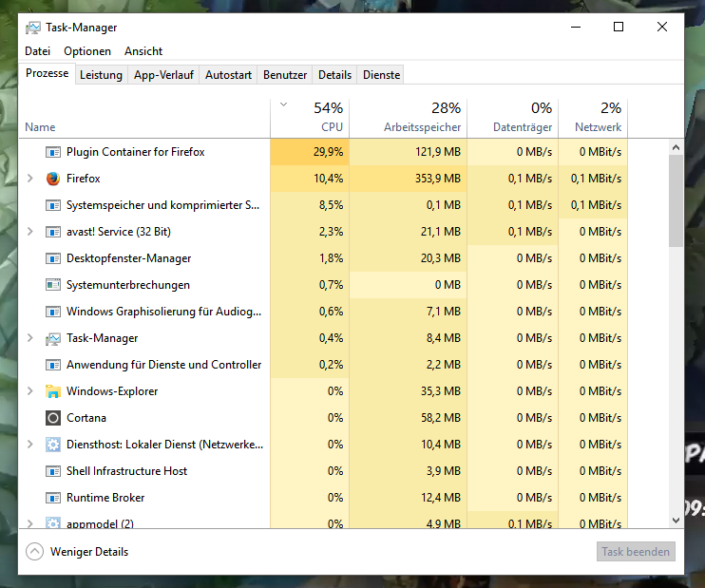This screenshot has height=588, width=705.
Task: Click the scrollbar up arrow
Action: pyautogui.click(x=676, y=147)
